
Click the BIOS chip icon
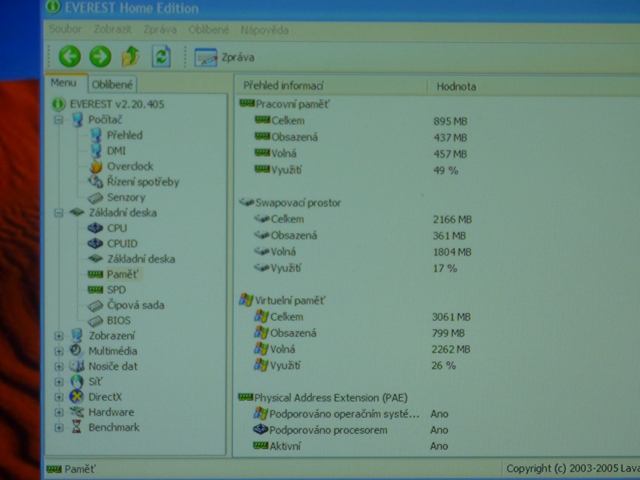(95, 321)
